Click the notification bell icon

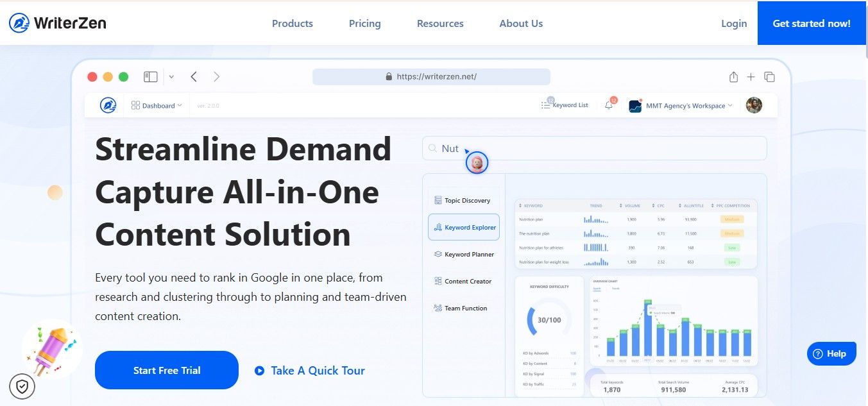click(x=609, y=106)
